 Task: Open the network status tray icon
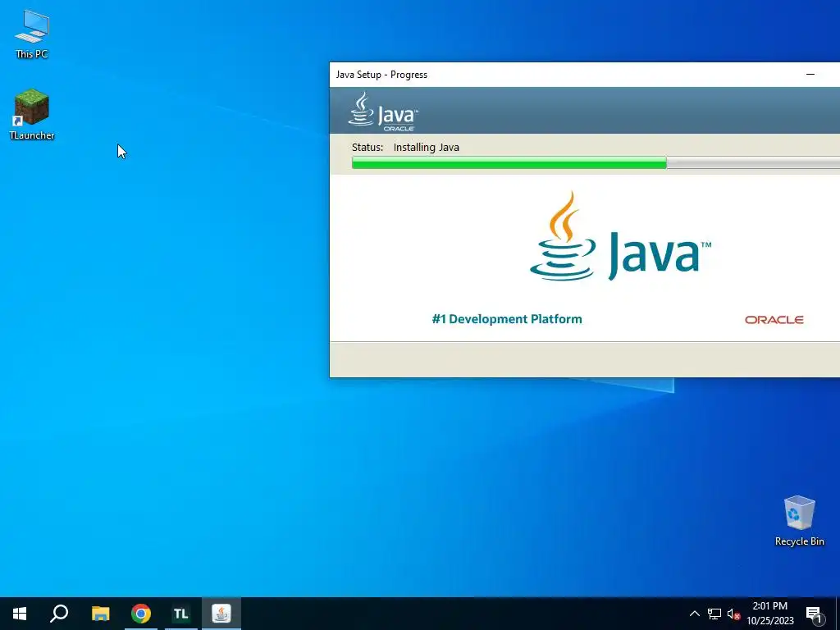tap(714, 614)
